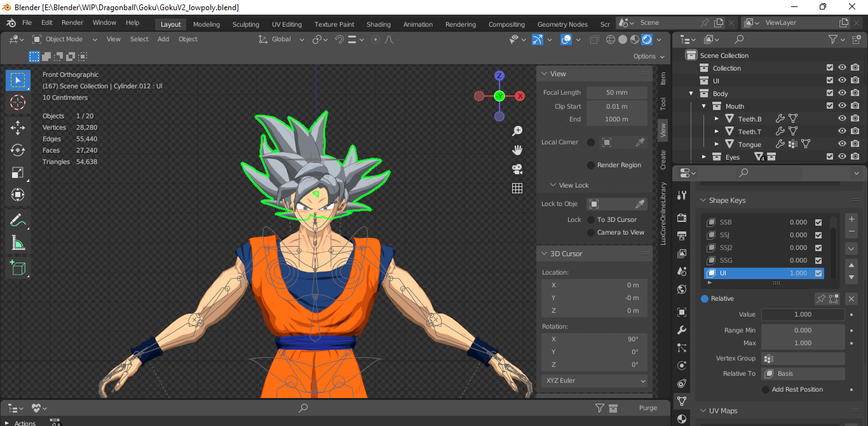Enable Lock Camera to View

[591, 233]
